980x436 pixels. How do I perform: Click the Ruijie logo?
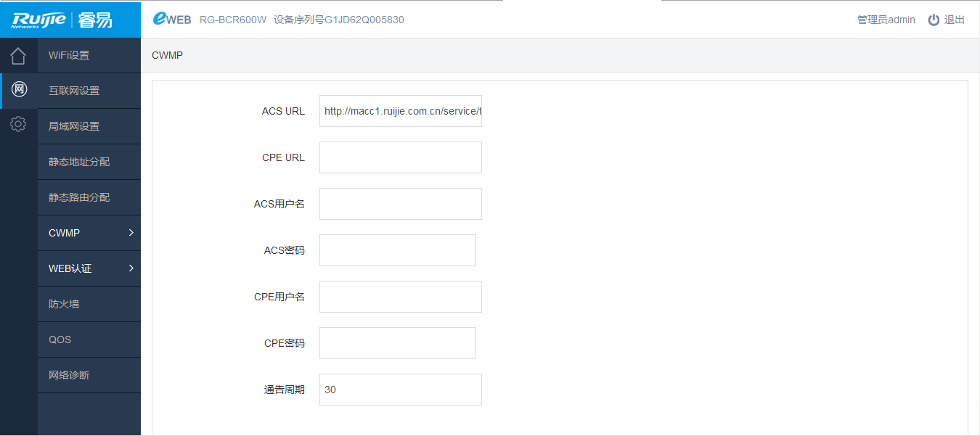pos(62,20)
